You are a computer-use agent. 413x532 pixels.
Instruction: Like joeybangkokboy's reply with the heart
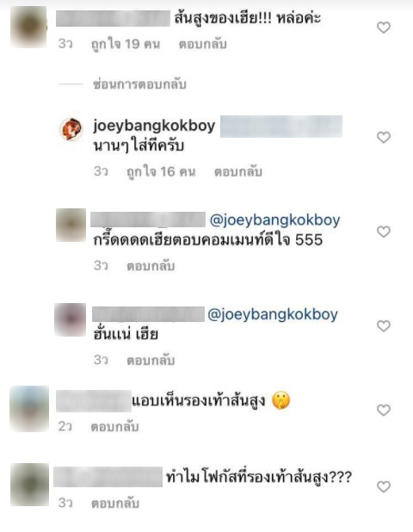384,138
